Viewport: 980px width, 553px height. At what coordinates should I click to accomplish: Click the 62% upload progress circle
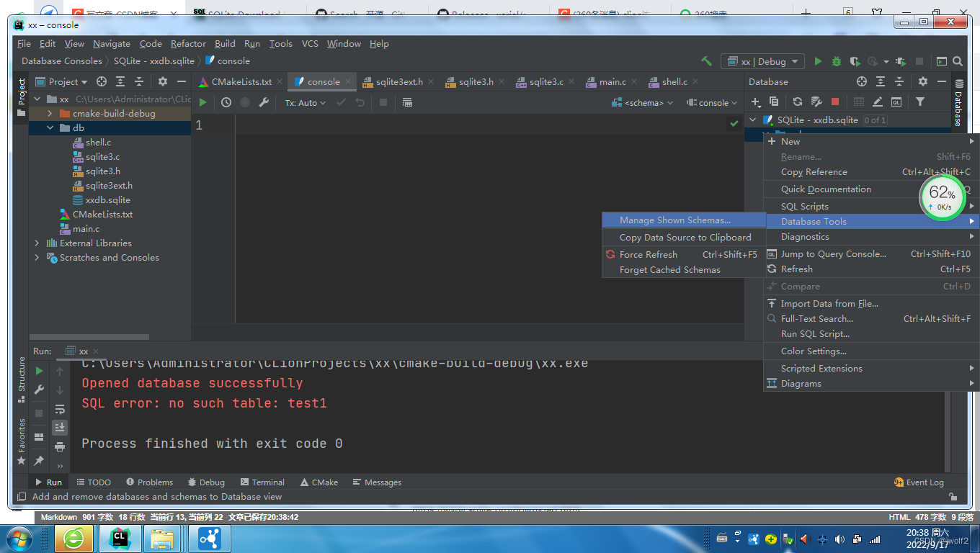(941, 196)
